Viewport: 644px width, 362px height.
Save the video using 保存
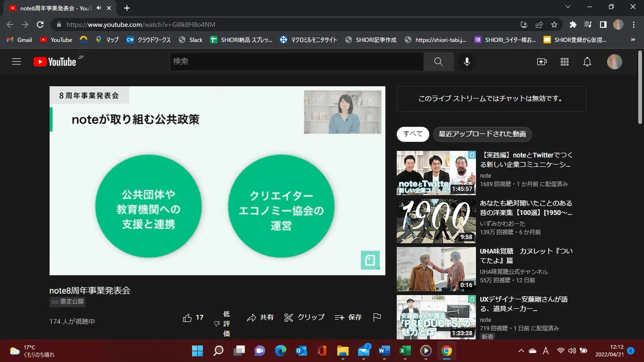pyautogui.click(x=348, y=317)
